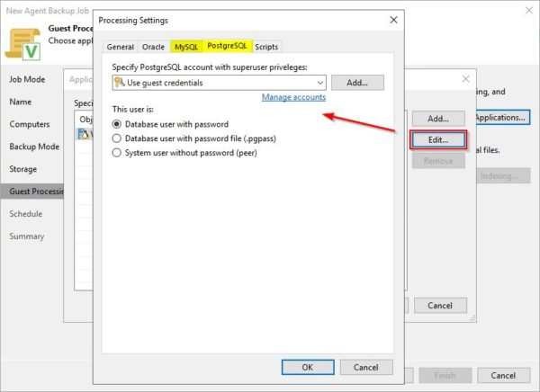This screenshot has width=540, height=392.
Task: Close the New Agent Backup Job window
Action: (529, 10)
